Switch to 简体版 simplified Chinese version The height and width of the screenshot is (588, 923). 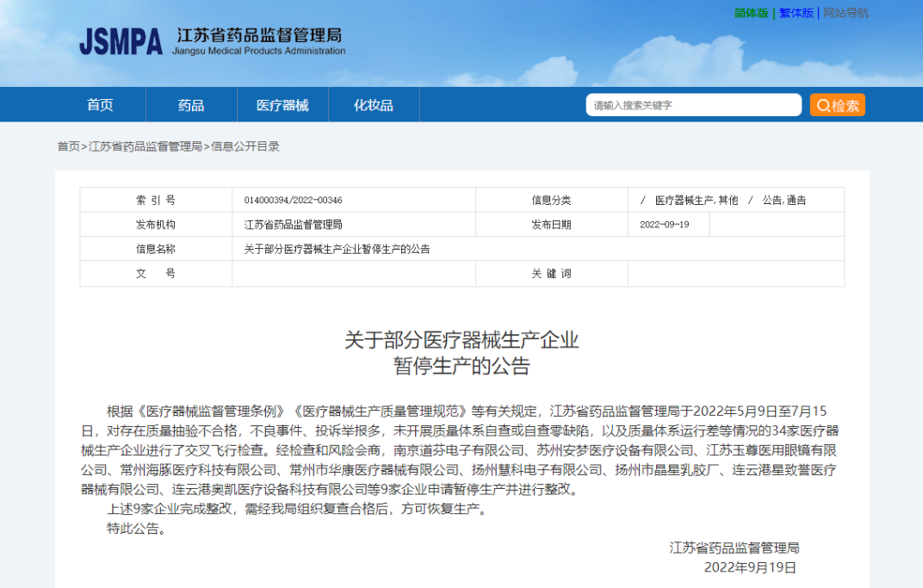click(751, 13)
